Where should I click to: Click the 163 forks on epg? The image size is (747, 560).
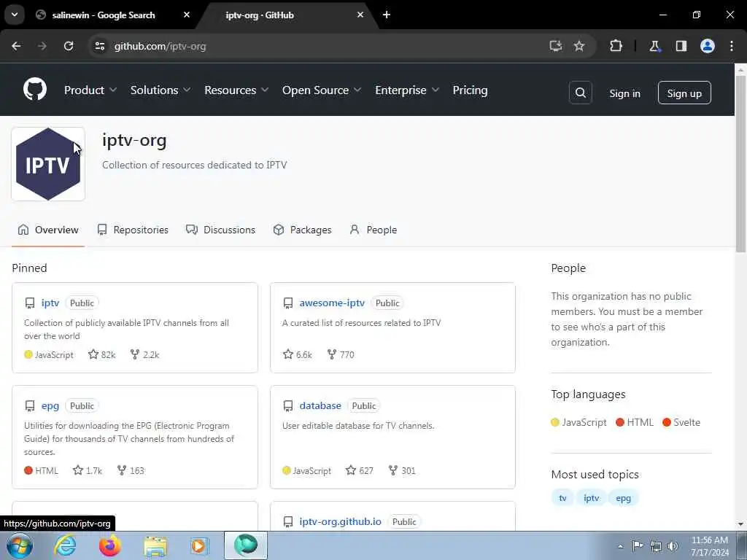coord(131,470)
